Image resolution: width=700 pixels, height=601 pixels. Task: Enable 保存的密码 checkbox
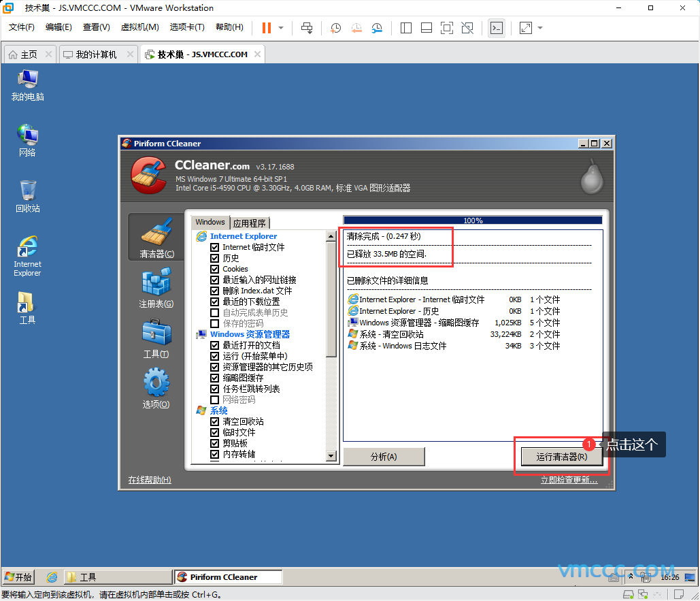(x=215, y=323)
